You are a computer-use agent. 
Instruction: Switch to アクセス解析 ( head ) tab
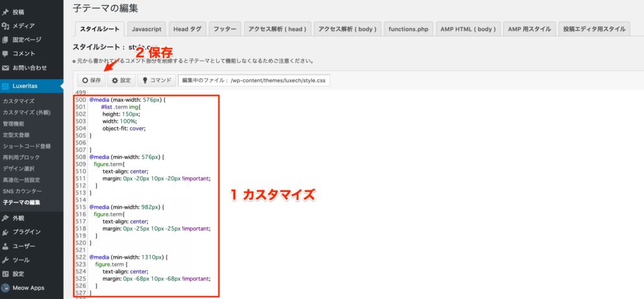277,29
